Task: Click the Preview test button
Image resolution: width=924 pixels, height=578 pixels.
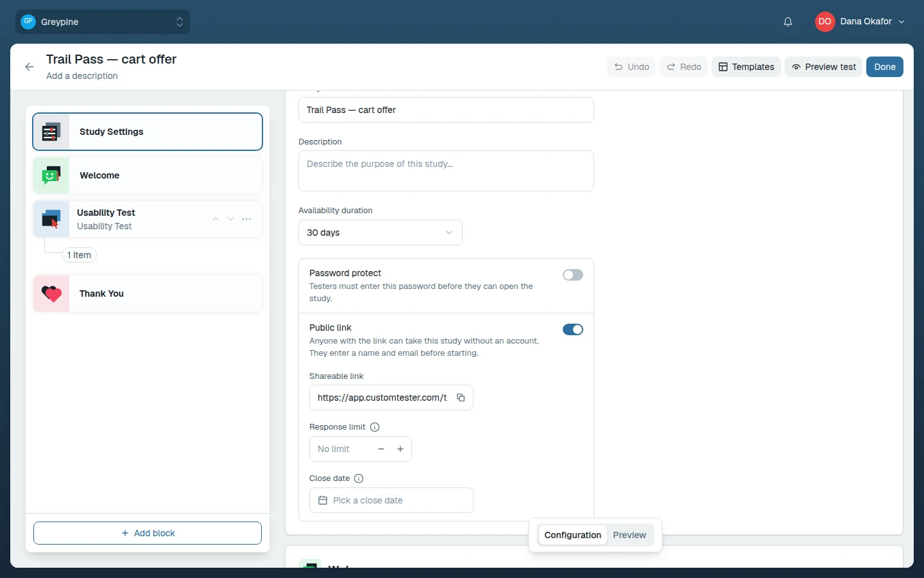Action: pos(824,67)
